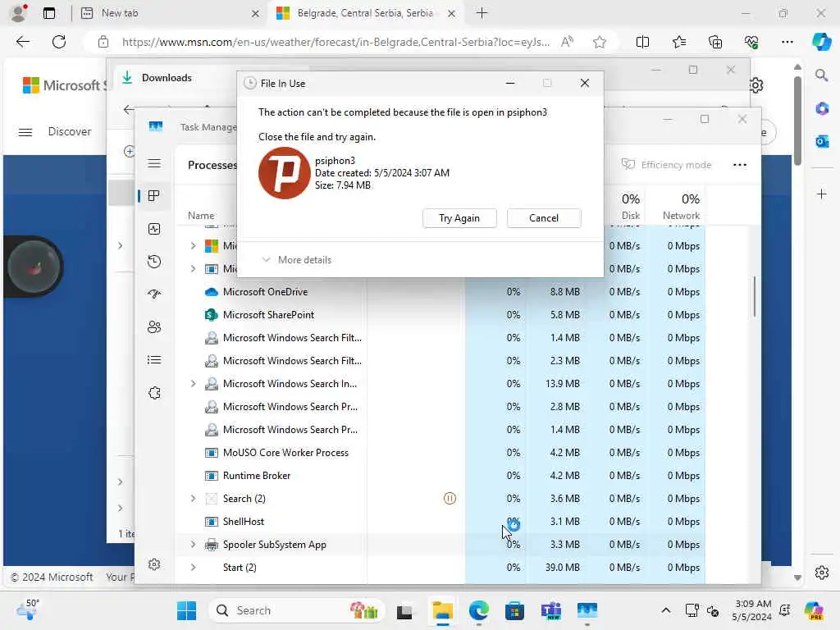Open MSN hamburger menu
840x630 pixels.
25,132
